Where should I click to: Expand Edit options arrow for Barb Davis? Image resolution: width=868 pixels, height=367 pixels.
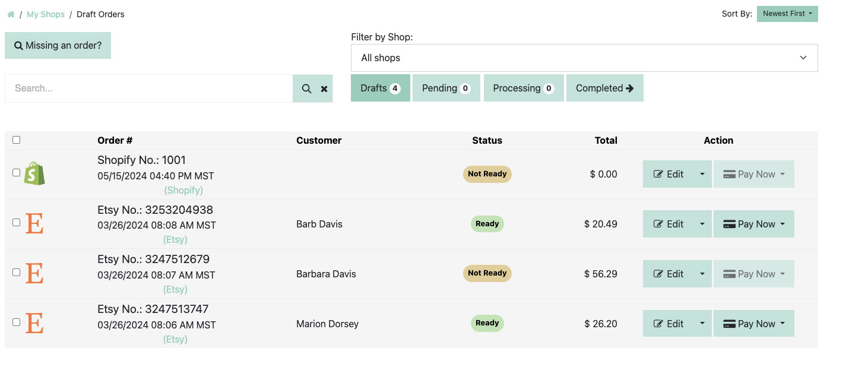(x=702, y=224)
